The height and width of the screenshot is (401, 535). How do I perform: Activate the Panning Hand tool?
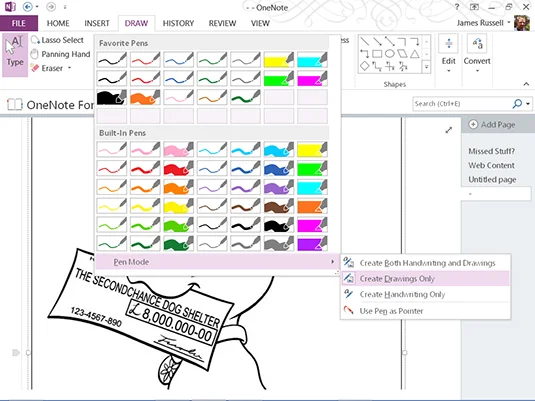click(x=60, y=54)
